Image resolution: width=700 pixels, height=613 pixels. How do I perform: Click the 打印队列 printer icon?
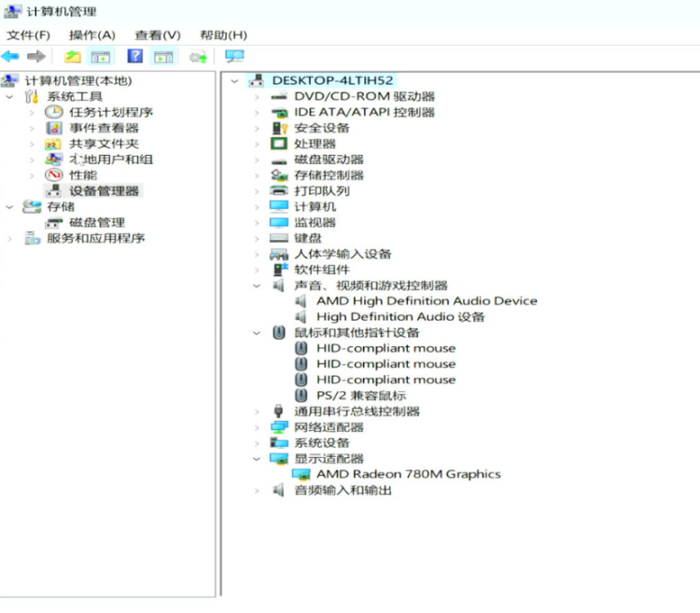[x=279, y=190]
